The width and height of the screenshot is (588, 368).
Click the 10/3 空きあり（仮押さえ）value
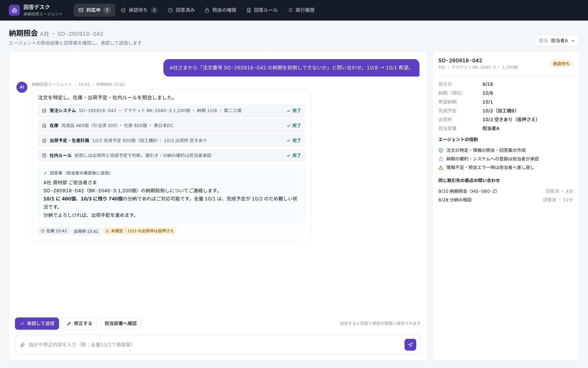pos(510,120)
